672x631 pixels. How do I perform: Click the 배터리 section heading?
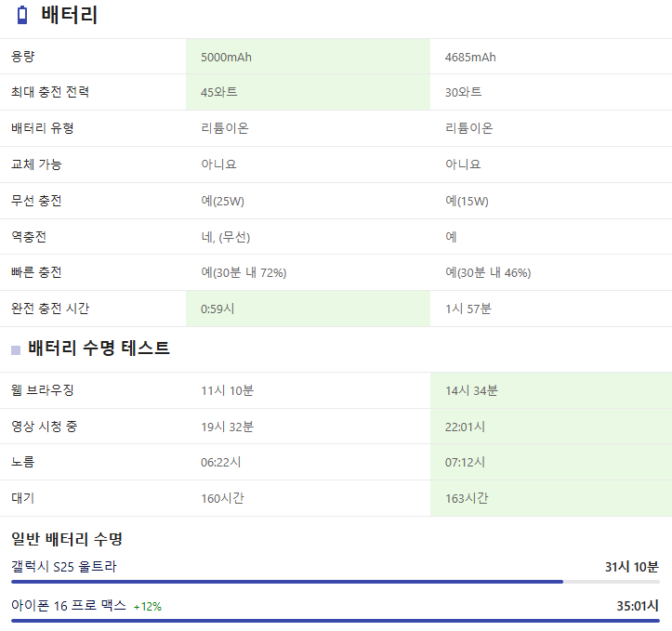69,15
